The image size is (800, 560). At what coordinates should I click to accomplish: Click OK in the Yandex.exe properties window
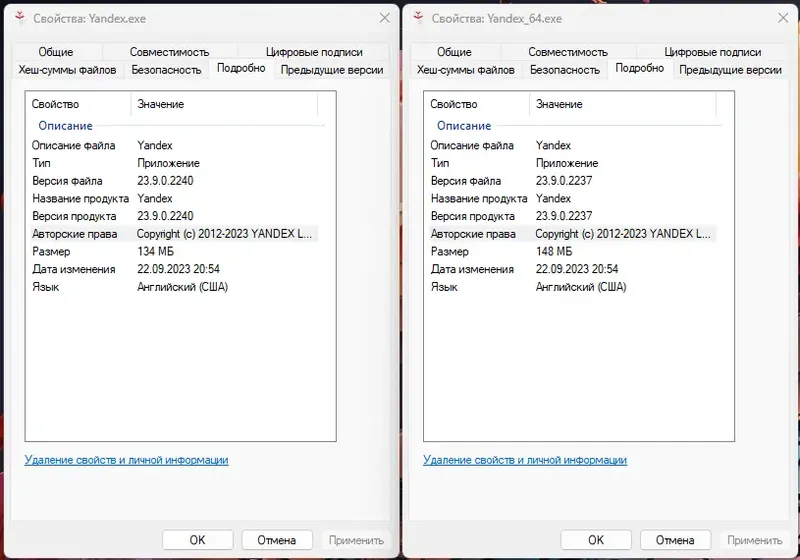[197, 540]
